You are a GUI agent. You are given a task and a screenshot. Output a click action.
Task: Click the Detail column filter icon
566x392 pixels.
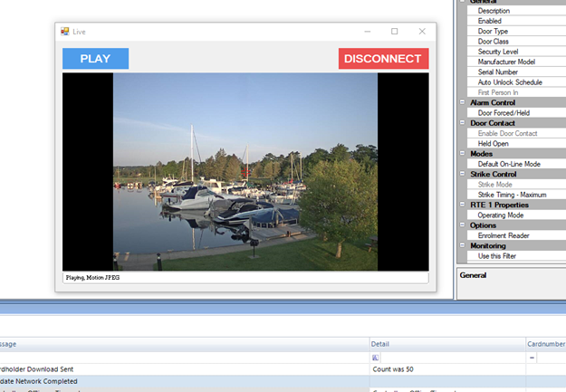pyautogui.click(x=376, y=358)
